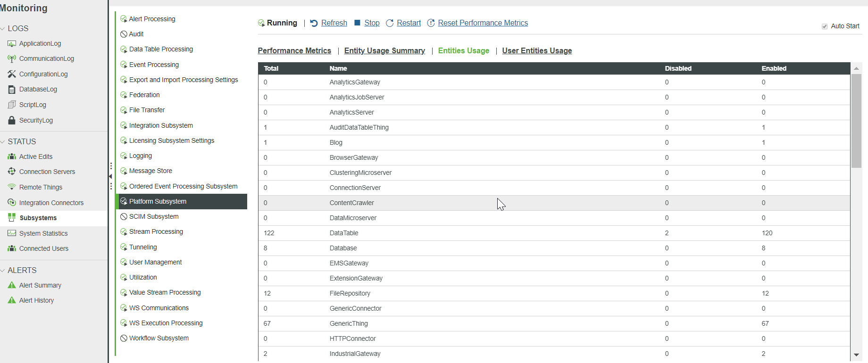Click the Connected Users icon
This screenshot has height=363, width=868.
pos(12,248)
